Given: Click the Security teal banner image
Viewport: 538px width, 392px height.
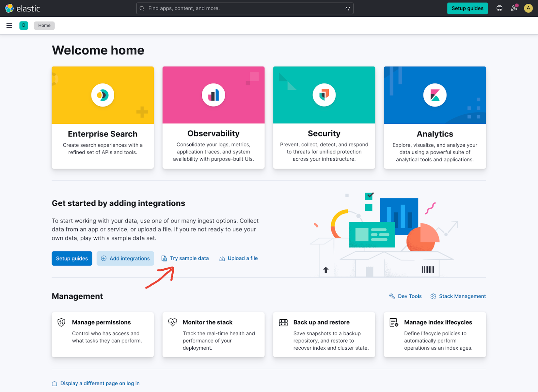Looking at the screenshot, I should click(324, 95).
